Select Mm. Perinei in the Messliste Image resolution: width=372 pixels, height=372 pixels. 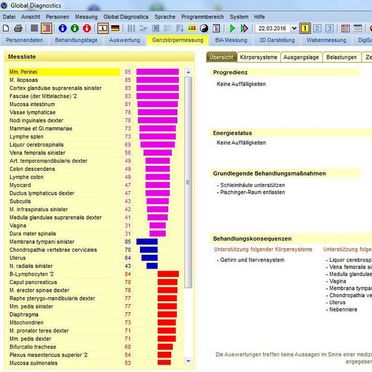[x=64, y=72]
